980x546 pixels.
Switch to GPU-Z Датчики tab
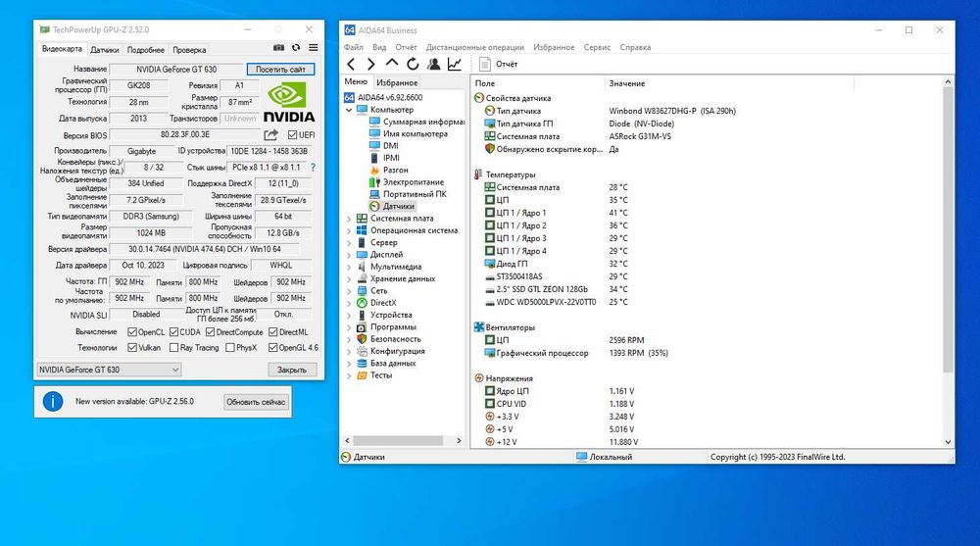pos(105,50)
